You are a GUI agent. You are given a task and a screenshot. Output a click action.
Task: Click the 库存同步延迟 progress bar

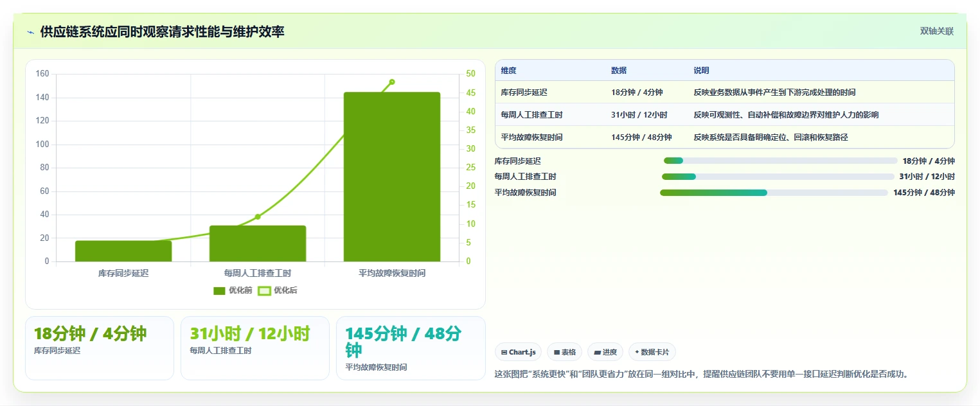(x=780, y=161)
